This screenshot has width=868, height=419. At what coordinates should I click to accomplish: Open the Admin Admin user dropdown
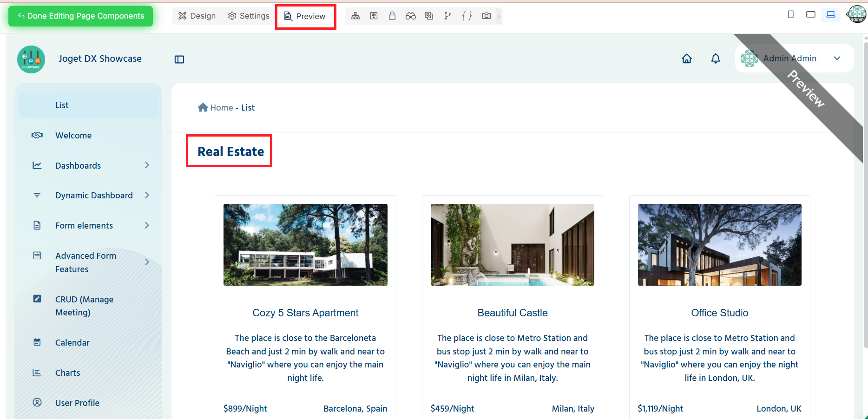(x=794, y=59)
